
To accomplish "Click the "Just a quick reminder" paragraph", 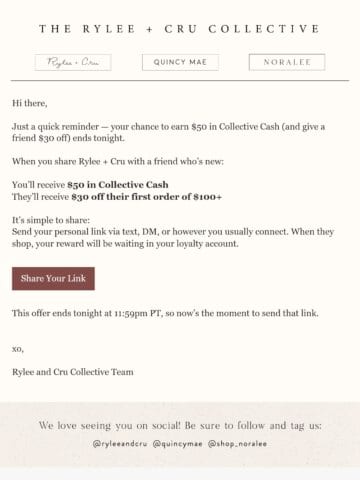I will pyautogui.click(x=169, y=132).
